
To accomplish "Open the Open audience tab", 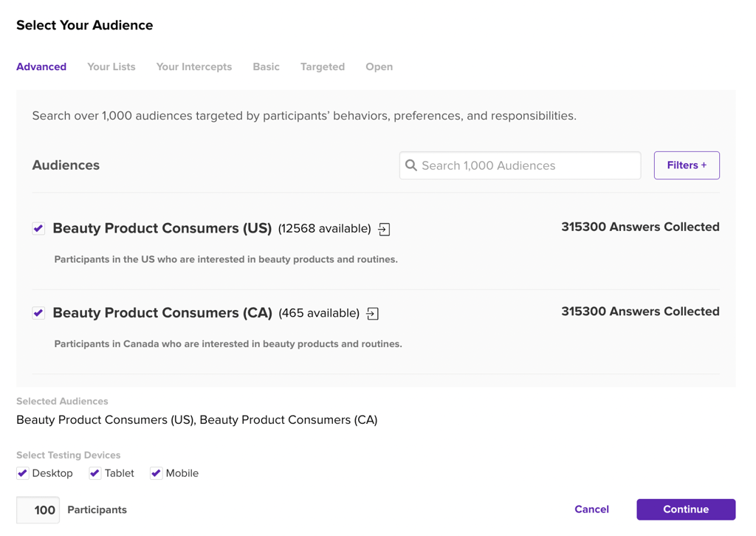I will point(379,66).
